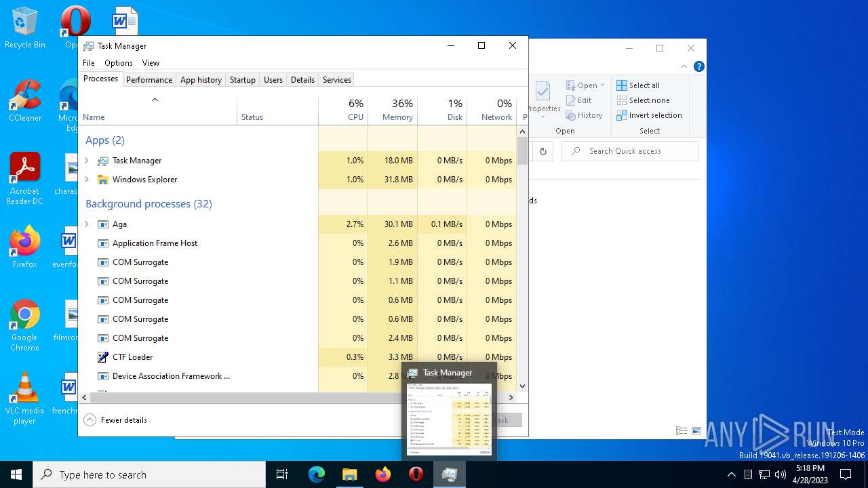
Task: Click the Aga process icon
Action: [x=103, y=224]
